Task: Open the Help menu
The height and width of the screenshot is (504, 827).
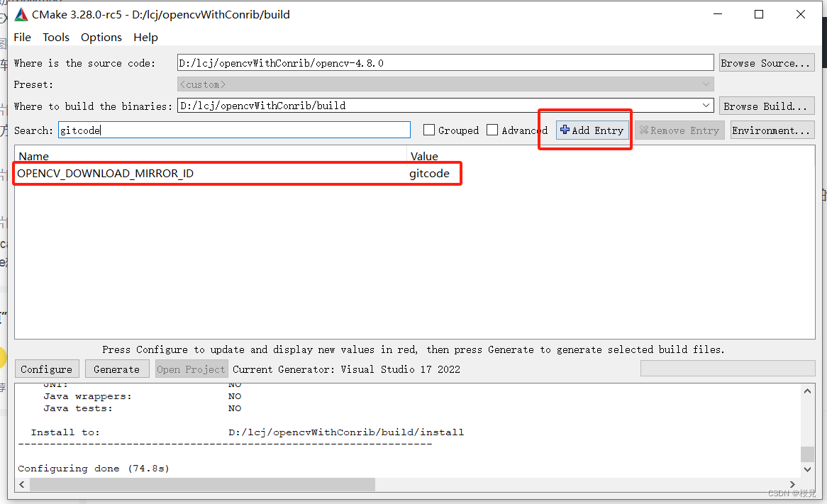Action: pyautogui.click(x=145, y=38)
